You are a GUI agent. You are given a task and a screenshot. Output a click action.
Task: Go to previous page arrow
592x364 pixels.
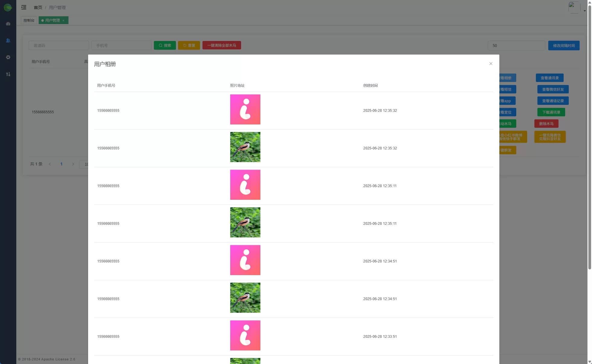[50, 164]
